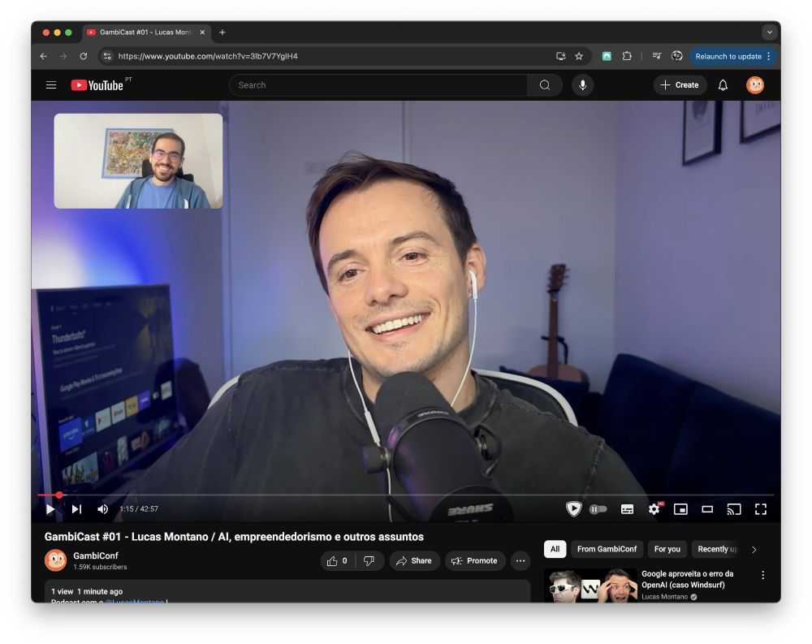Viewport: 812px width, 644px height.
Task: Select the For you chip
Action: coord(667,549)
